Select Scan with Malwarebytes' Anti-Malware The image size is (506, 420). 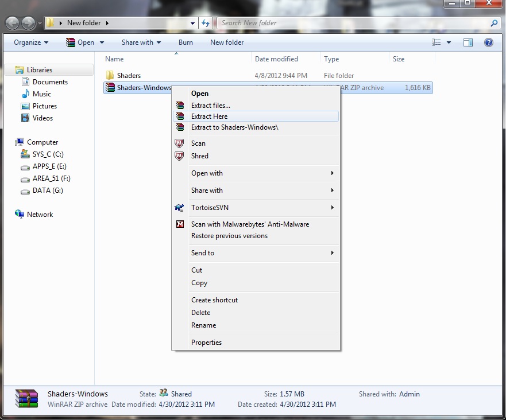coord(256,224)
